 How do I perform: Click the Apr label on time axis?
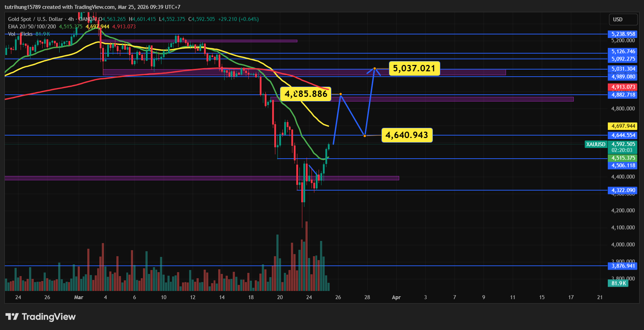point(396,297)
